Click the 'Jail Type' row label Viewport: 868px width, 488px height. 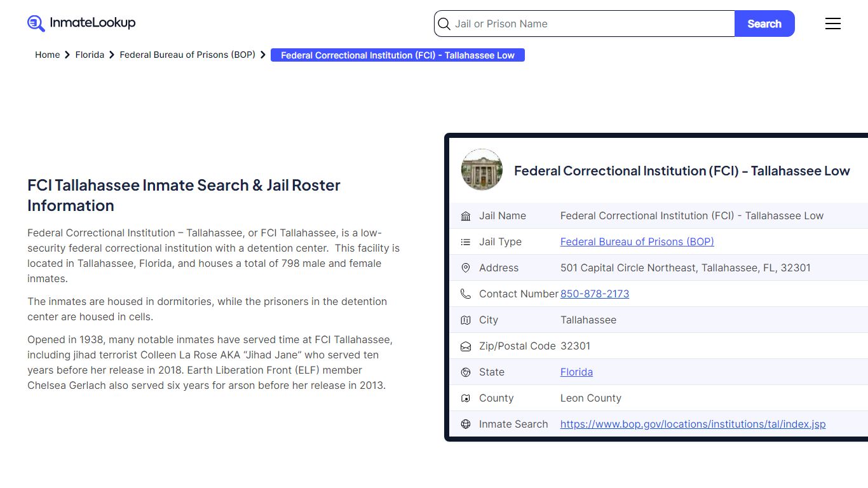point(500,241)
